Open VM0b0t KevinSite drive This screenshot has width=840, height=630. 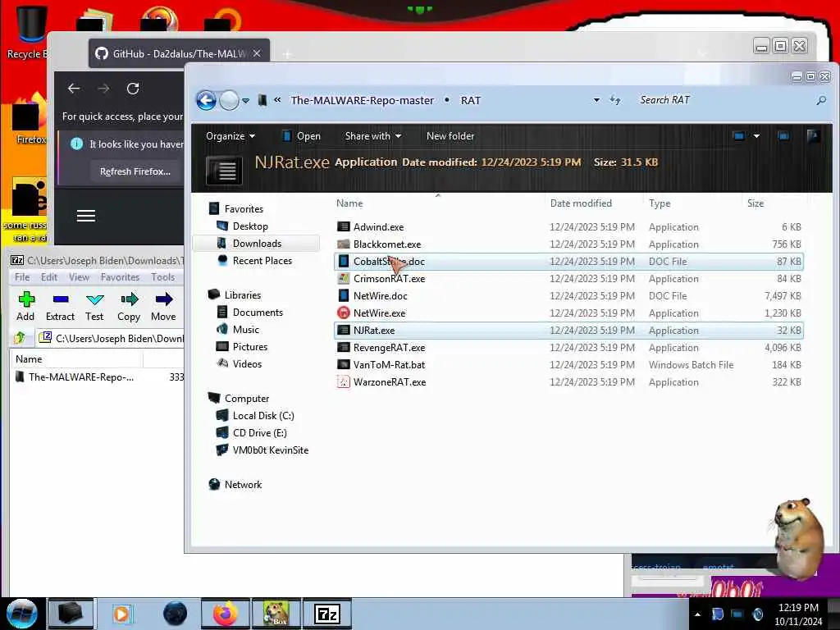coord(270,450)
